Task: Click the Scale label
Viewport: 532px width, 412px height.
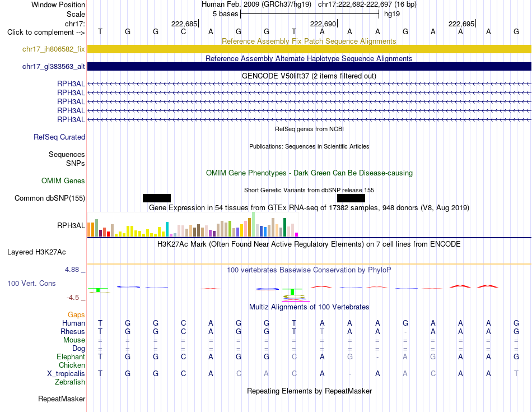Action: click(x=76, y=14)
